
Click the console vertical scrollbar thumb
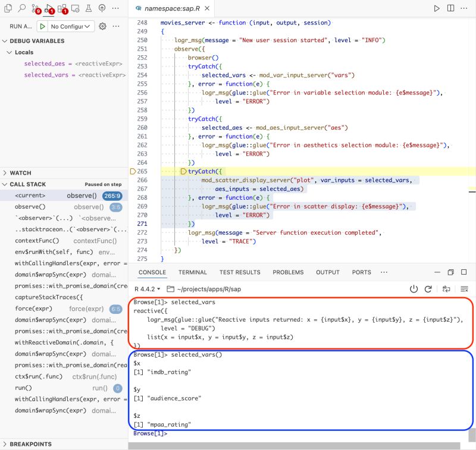point(472,435)
